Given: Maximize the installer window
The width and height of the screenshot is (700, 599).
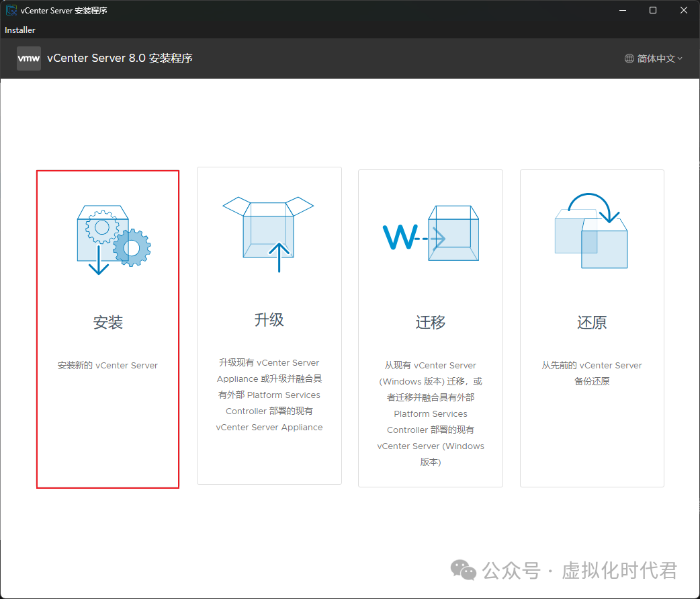Looking at the screenshot, I should [653, 10].
